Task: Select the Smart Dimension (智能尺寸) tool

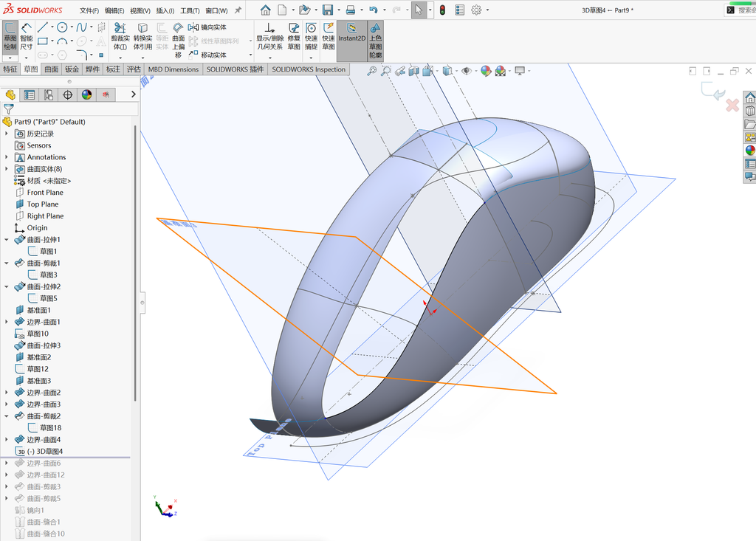Action: [x=26, y=37]
